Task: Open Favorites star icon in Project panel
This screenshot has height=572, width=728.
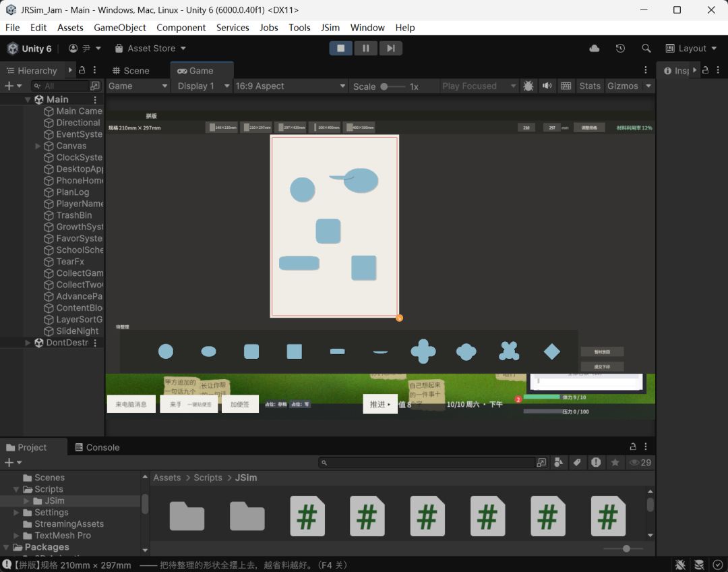Action: pos(615,462)
